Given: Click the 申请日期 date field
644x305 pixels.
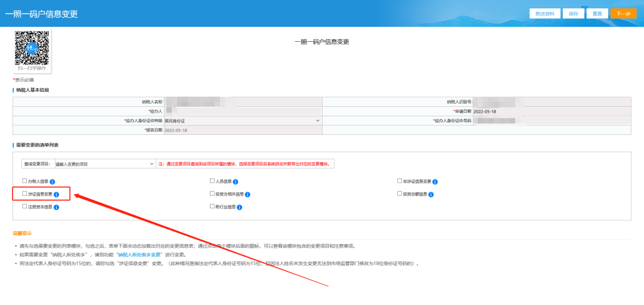Looking at the screenshot, I should 552,112.
